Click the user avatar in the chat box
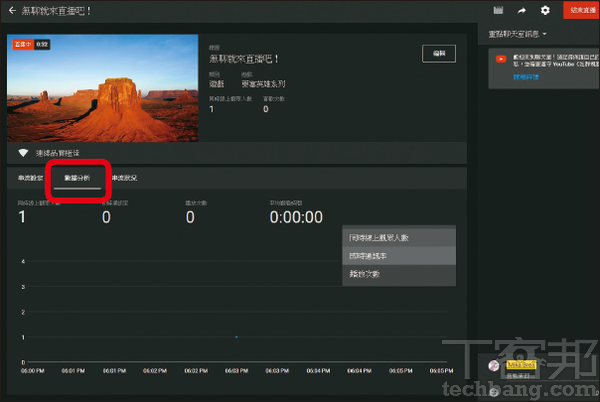Screen dimensions: 600x402 pyautogui.click(x=494, y=365)
